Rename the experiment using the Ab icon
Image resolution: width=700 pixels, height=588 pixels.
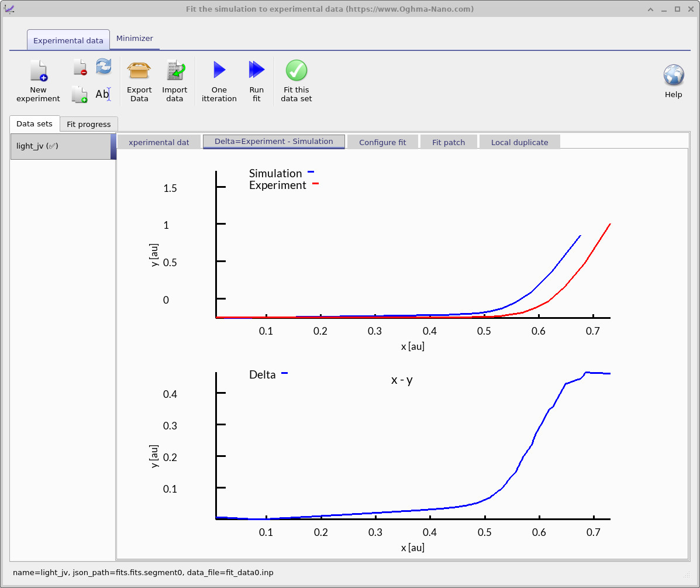pos(104,94)
